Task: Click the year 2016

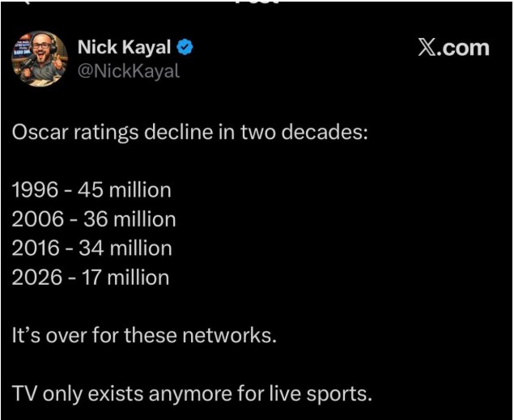Action: tap(35, 248)
